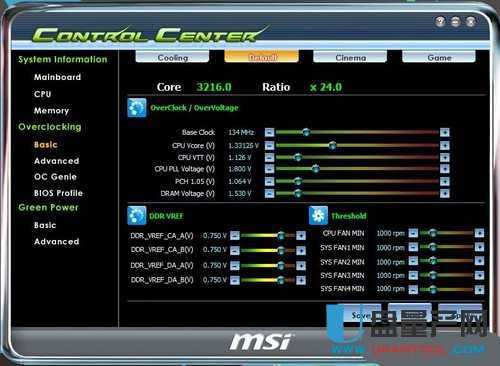The image size is (500, 366).
Task: Click the help question mark icon
Action: [x=440, y=22]
